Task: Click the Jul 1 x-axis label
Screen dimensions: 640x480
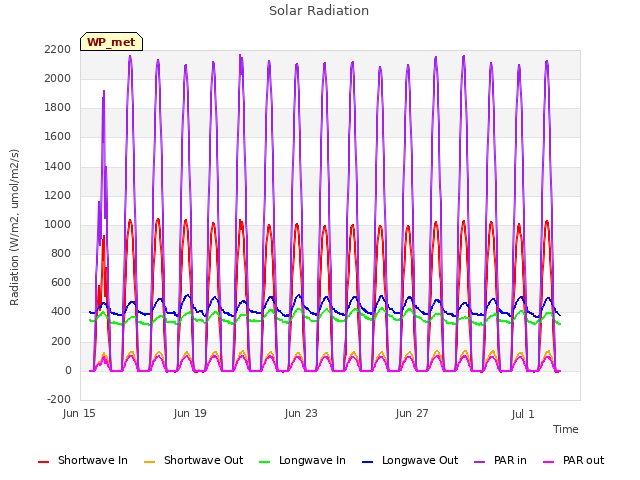Action: (523, 414)
